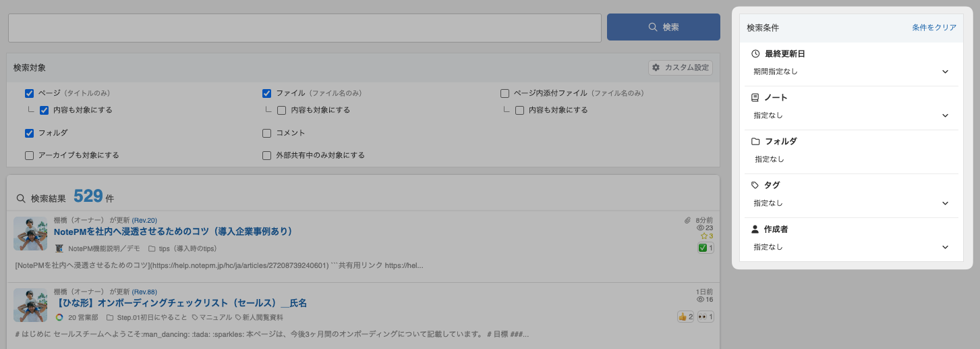The image size is (980, 349).
Task: Click the clock icon beside 最終更新日
Action: 755,53
